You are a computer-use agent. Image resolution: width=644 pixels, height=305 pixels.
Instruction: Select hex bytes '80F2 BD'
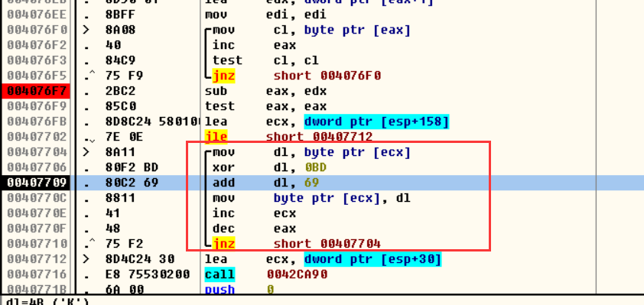pos(132,167)
